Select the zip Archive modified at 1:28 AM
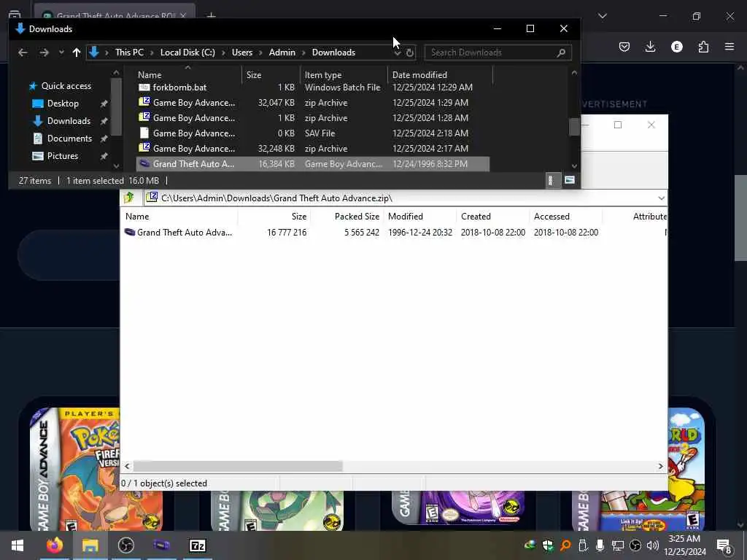 [312, 118]
